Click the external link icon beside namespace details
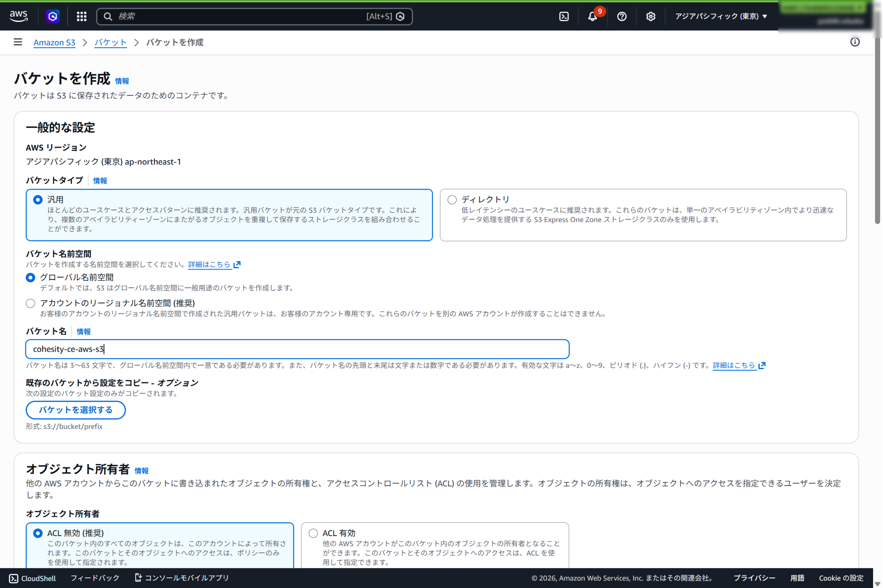883x588 pixels. [x=237, y=265]
